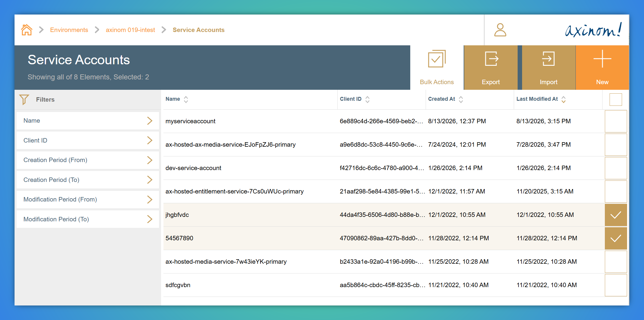644x320 pixels.
Task: Open the 54567890 entry
Action: [x=179, y=238]
